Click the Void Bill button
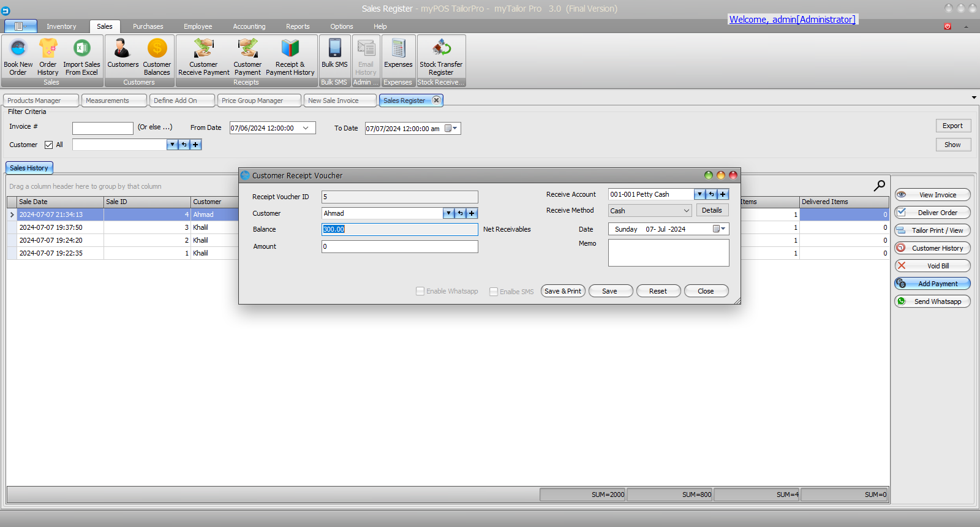Screen dimensions: 980x527 (932, 266)
